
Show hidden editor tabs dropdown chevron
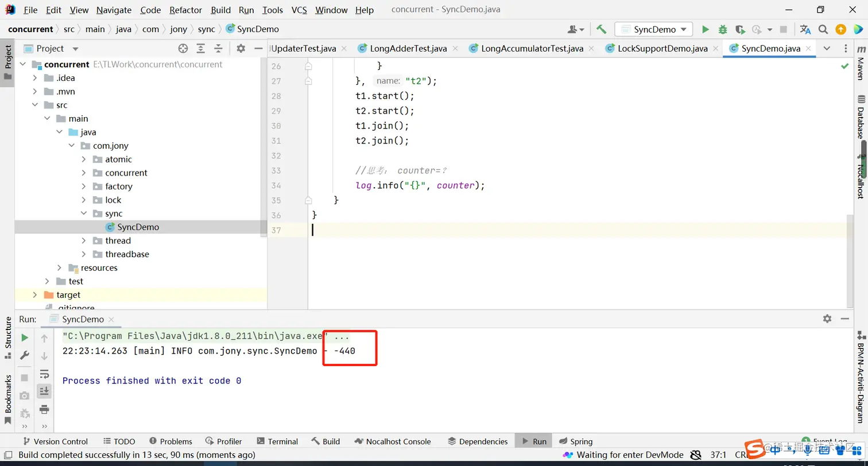tap(827, 48)
